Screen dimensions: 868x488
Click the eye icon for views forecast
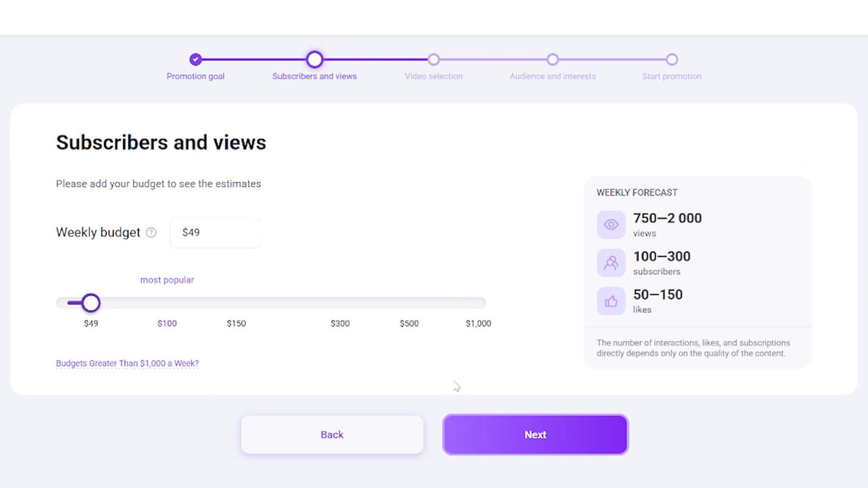611,224
